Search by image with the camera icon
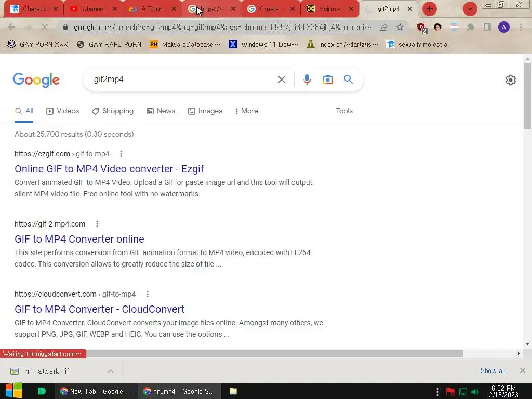Screen dimensions: 532x399 327,79
